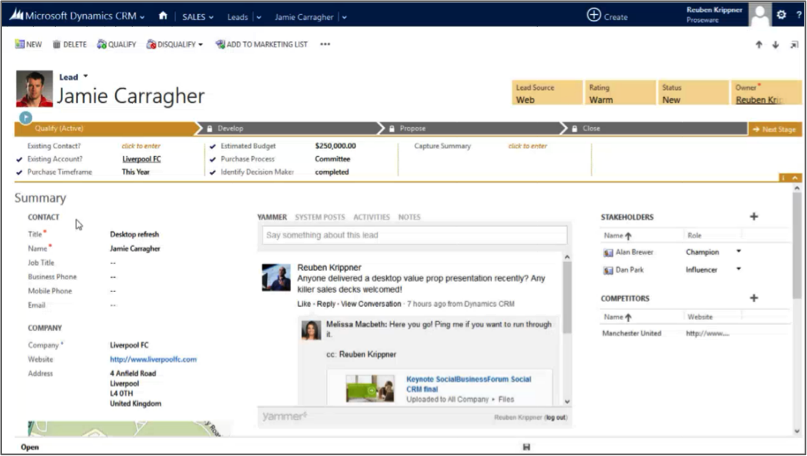Image resolution: width=807 pixels, height=456 pixels.
Task: Add a competitor with plus icon
Action: tap(754, 298)
